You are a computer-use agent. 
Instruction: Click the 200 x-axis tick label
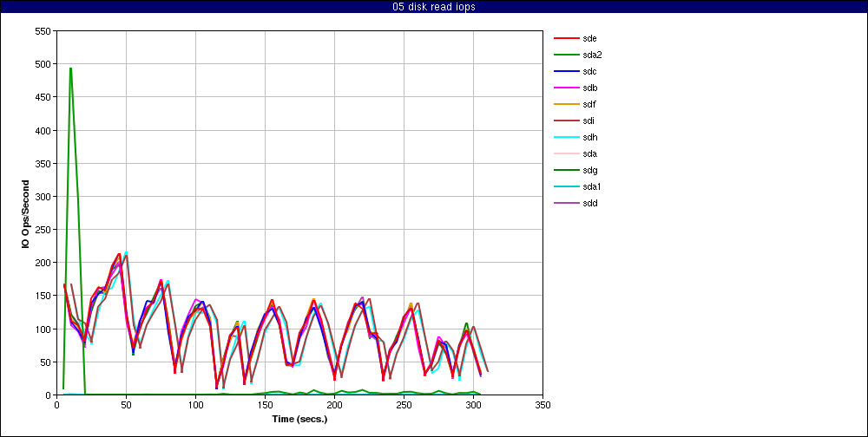pos(334,405)
